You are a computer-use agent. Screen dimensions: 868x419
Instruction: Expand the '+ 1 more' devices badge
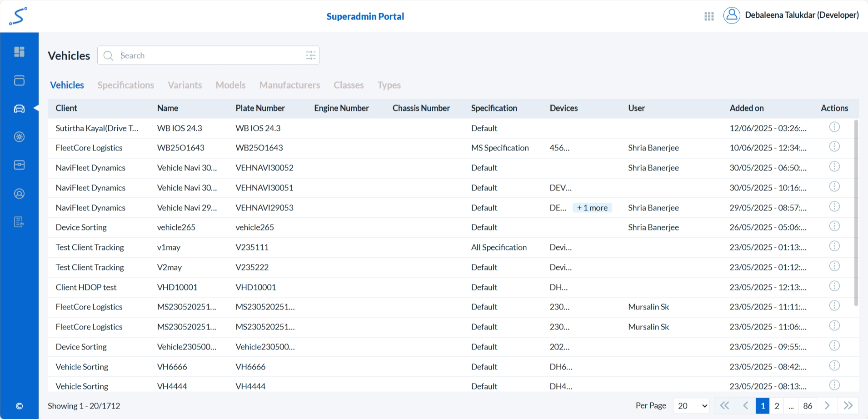592,208
